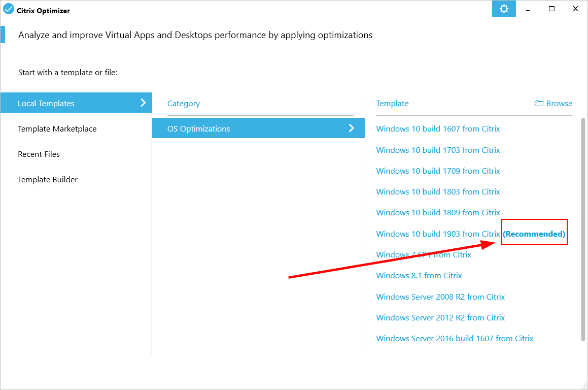The width and height of the screenshot is (588, 390).
Task: Expand the Local Templates chevron arrow
Action: pyautogui.click(x=143, y=103)
